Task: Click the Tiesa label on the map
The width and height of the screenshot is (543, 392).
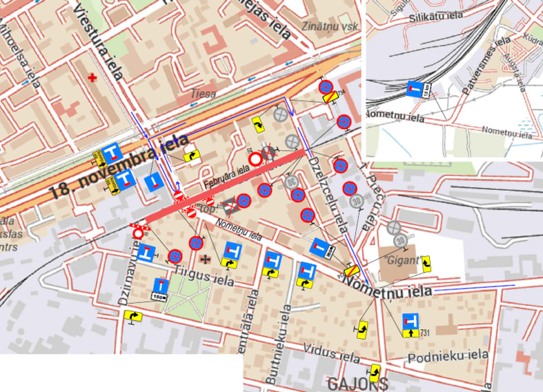Action: point(203,93)
